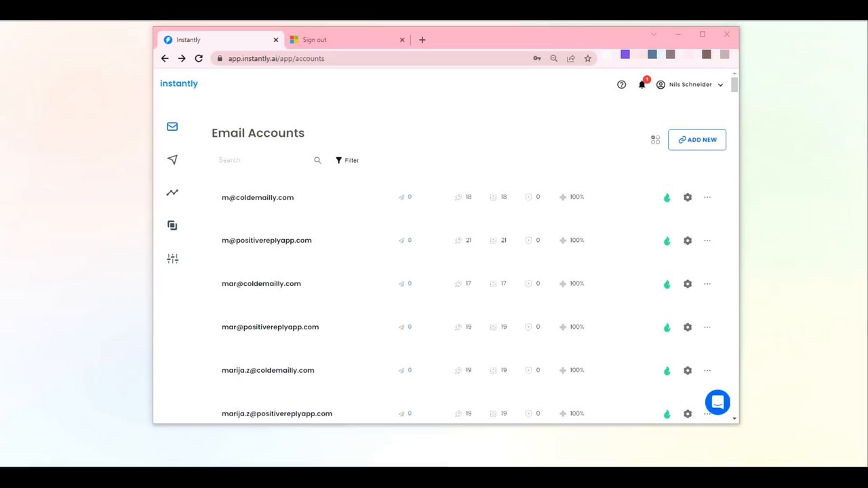Open mar@coldemailly.com account row
Screen dimensions: 868x488
468,284
